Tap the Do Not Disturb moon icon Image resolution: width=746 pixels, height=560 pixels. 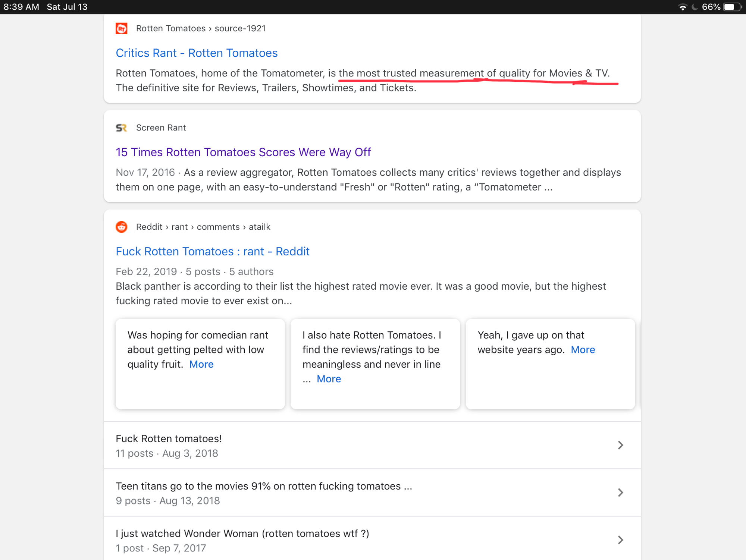pyautogui.click(x=695, y=7)
